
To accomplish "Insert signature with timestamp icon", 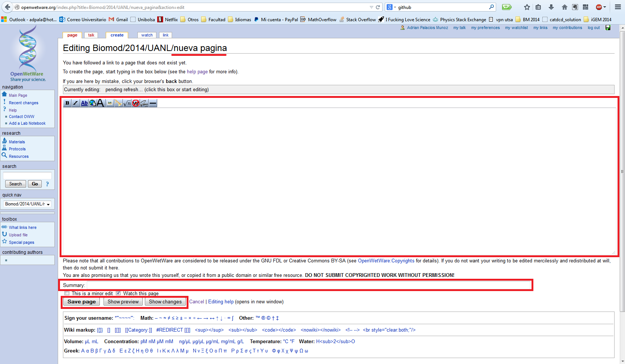I will (144, 103).
